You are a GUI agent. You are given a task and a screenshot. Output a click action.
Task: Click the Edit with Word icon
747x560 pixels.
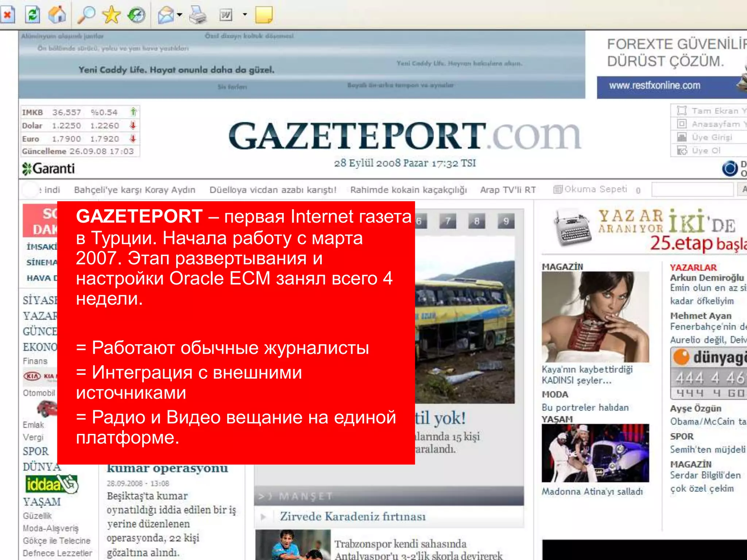[226, 15]
